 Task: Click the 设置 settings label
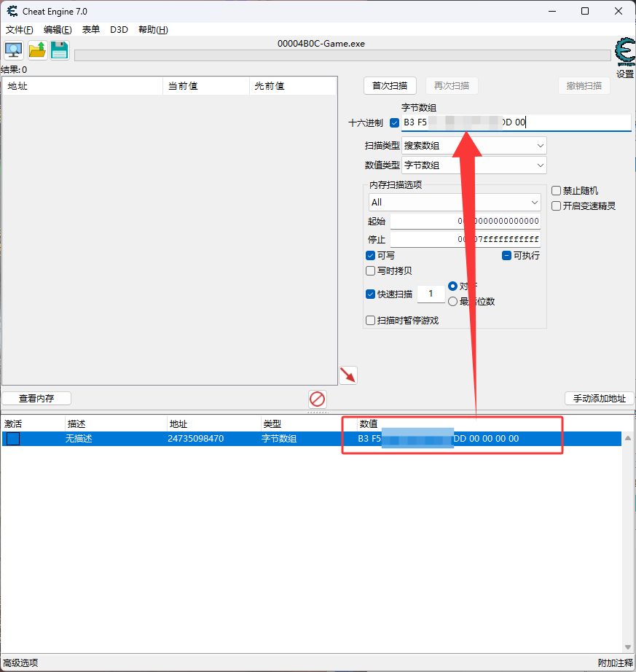(625, 74)
